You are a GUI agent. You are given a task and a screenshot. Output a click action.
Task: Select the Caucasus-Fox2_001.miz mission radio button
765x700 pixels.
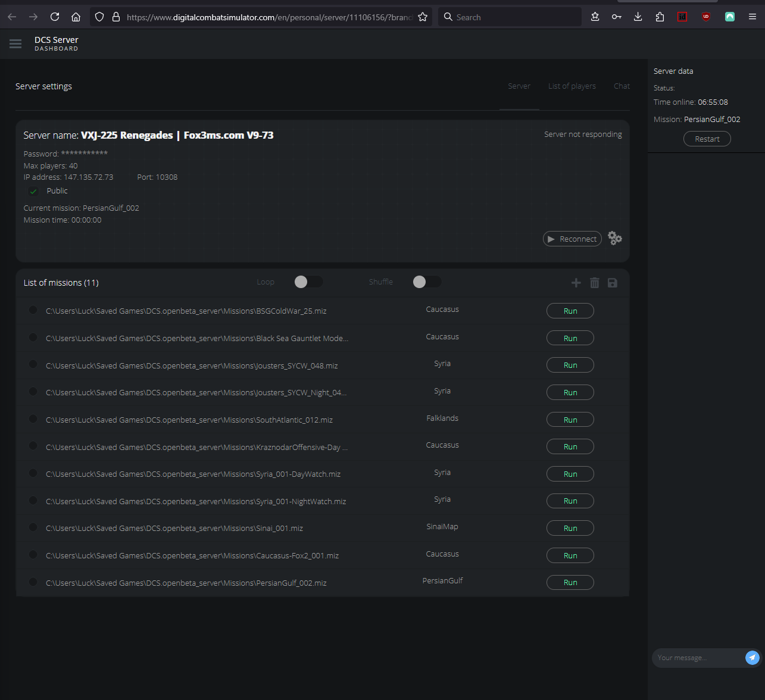pos(33,555)
